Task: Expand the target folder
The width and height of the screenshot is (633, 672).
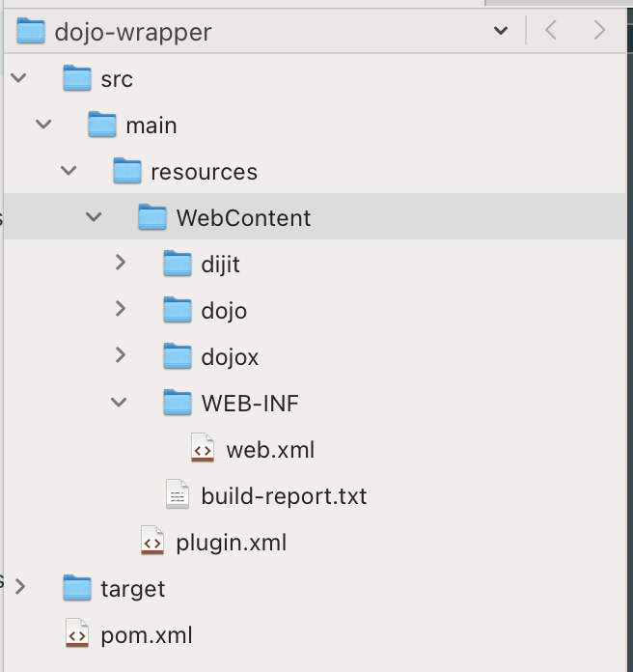Action: [20, 587]
